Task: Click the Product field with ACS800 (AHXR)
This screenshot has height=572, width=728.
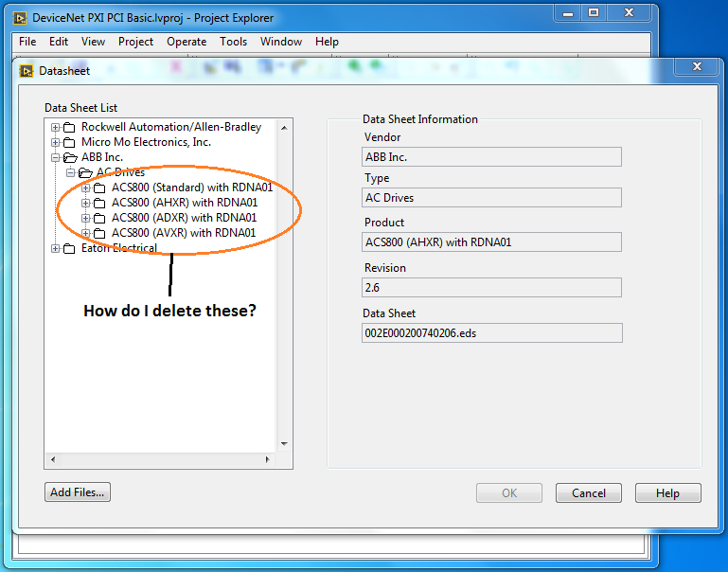Action: point(491,242)
